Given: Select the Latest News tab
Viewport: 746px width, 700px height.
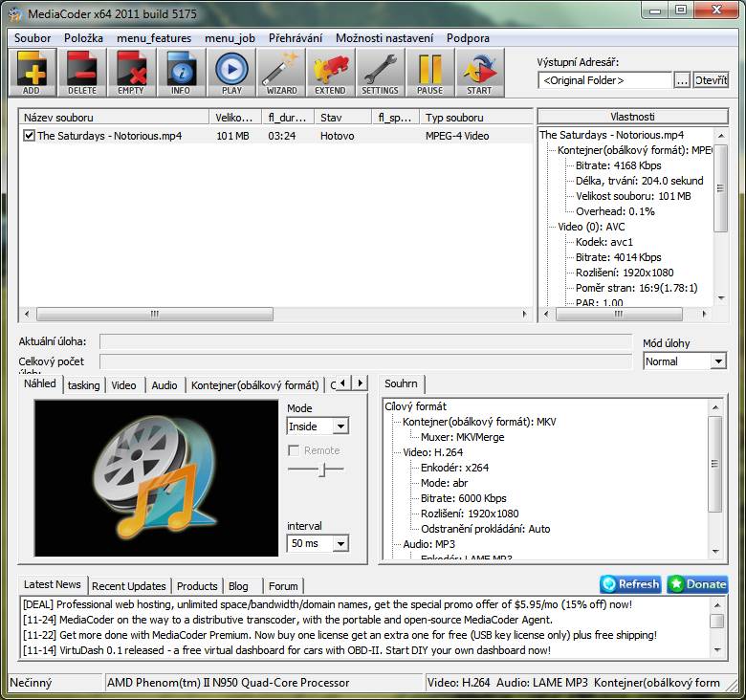Looking at the screenshot, I should click(x=53, y=584).
